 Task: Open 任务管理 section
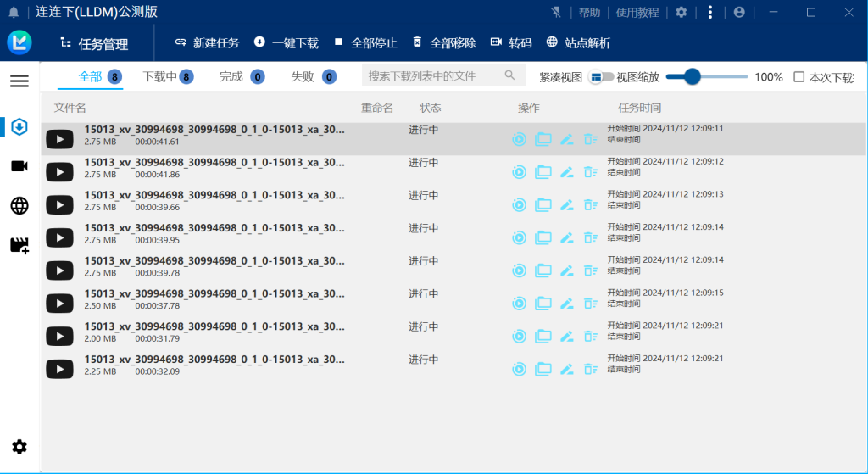pyautogui.click(x=94, y=44)
